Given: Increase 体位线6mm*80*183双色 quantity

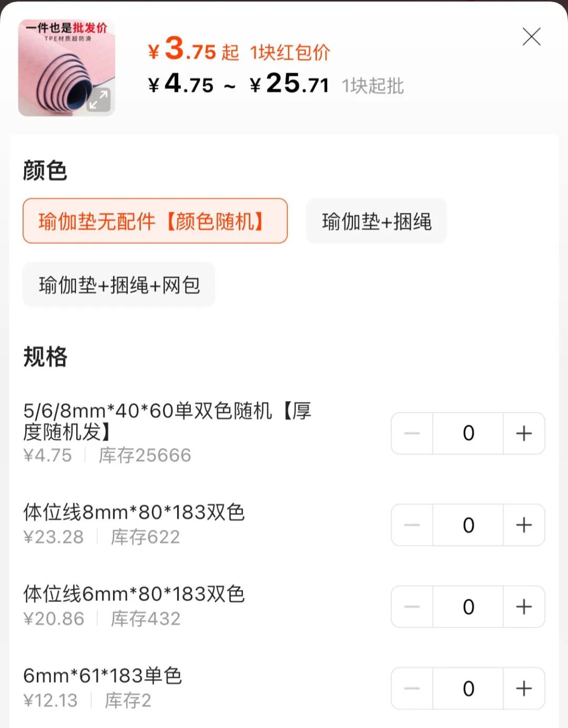Looking at the screenshot, I should point(524,607).
